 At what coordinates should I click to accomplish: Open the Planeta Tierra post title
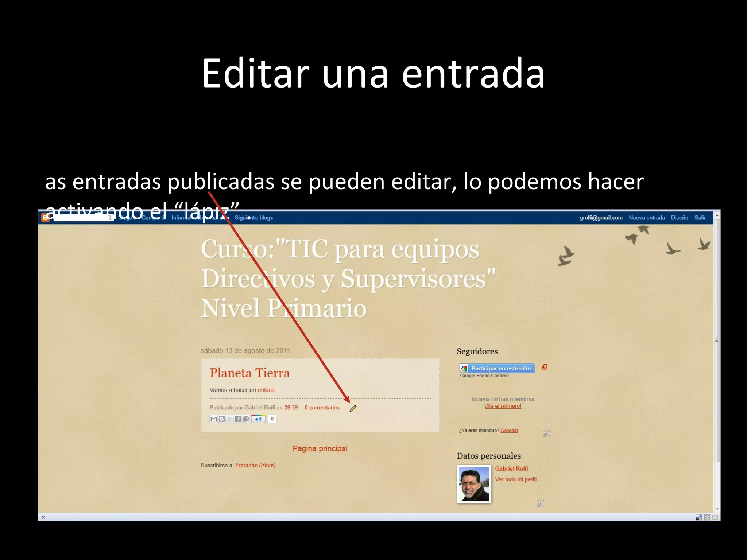[249, 373]
